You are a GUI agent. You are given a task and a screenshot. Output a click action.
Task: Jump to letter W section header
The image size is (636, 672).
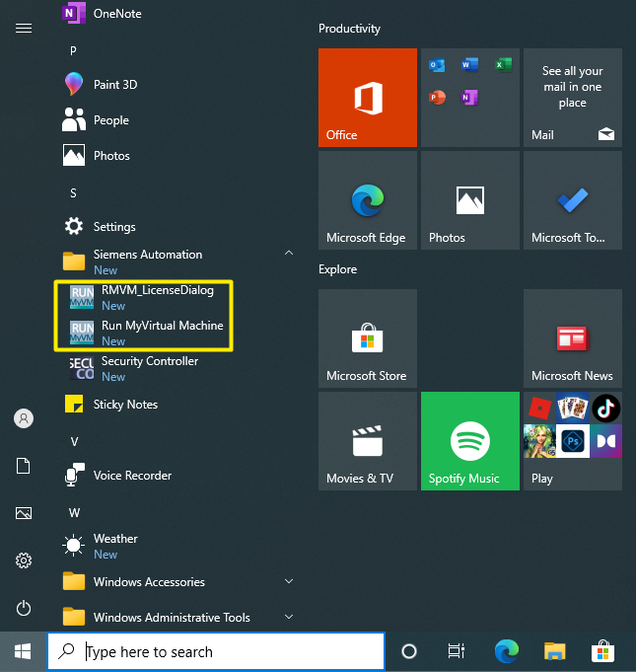click(x=74, y=512)
